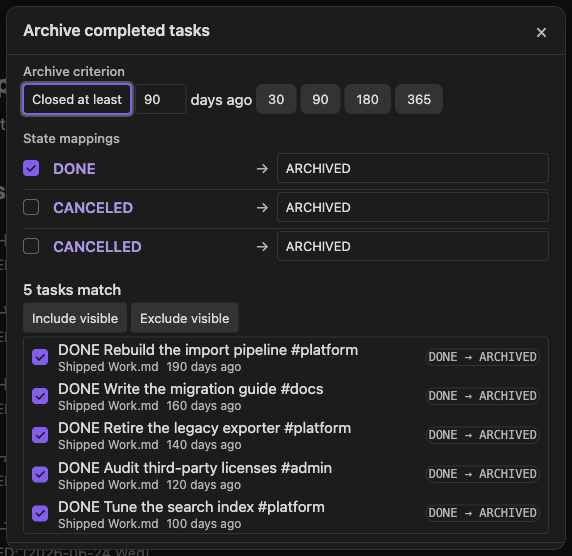Click 'DONE Write the migration guide #docs' text
The height and width of the screenshot is (556, 572).
pyautogui.click(x=191, y=389)
